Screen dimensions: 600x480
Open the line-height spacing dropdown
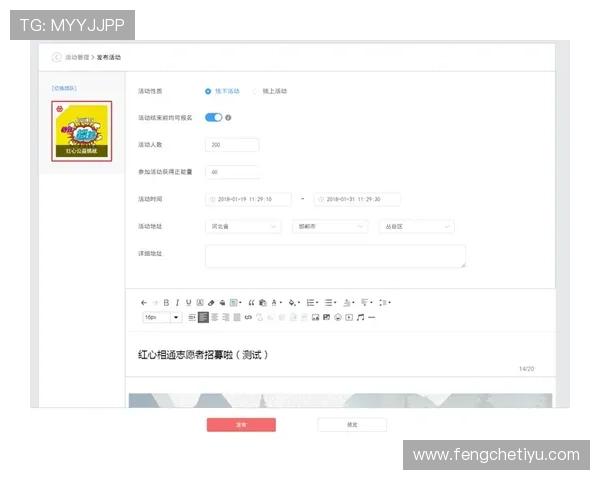pos(385,303)
